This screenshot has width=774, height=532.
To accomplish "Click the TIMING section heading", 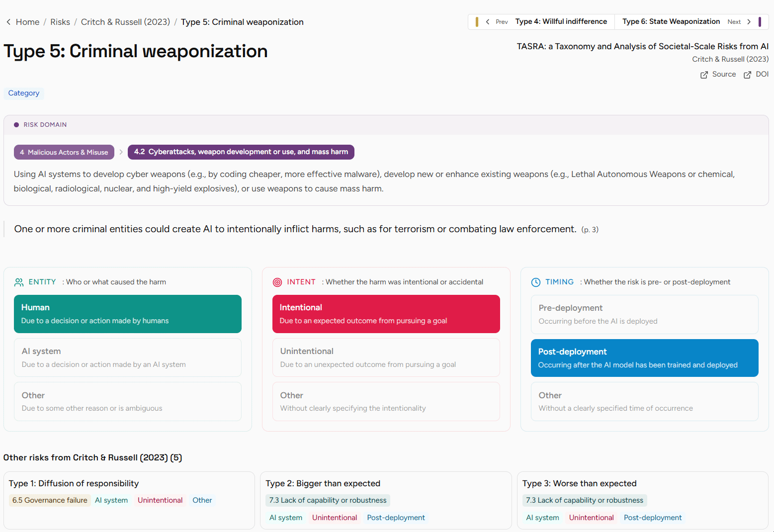I will tap(560, 282).
